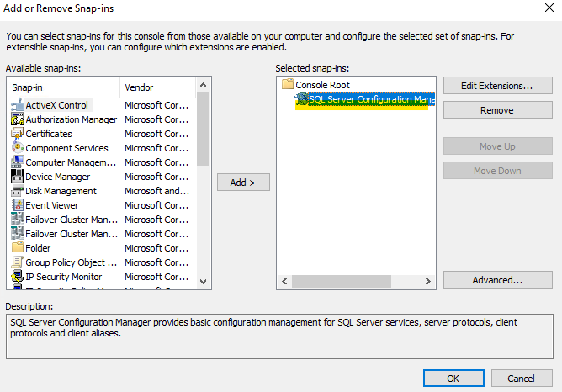
Task: Select IP Security Monitor snap-in name
Action: point(63,277)
